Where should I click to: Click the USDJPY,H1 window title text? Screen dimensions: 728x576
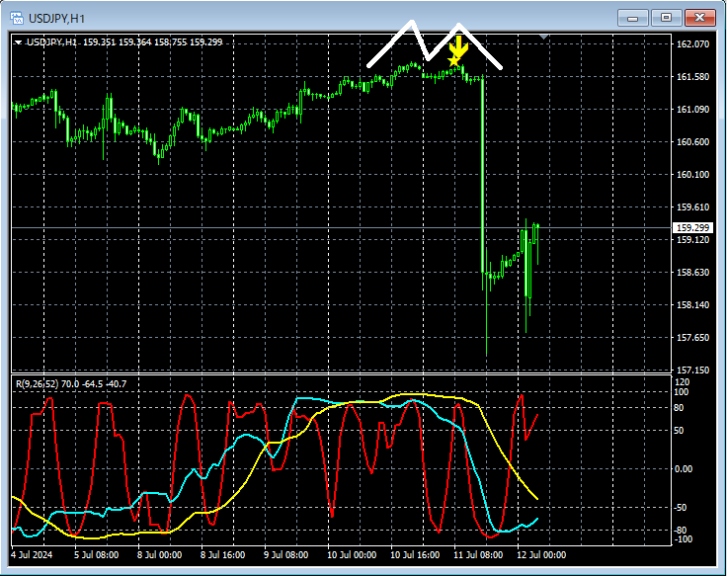[x=56, y=19]
